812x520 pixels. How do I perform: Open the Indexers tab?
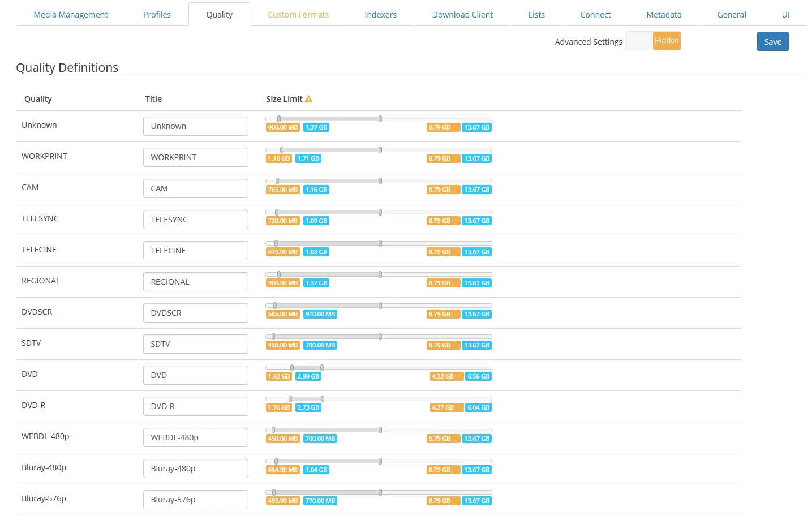[380, 14]
